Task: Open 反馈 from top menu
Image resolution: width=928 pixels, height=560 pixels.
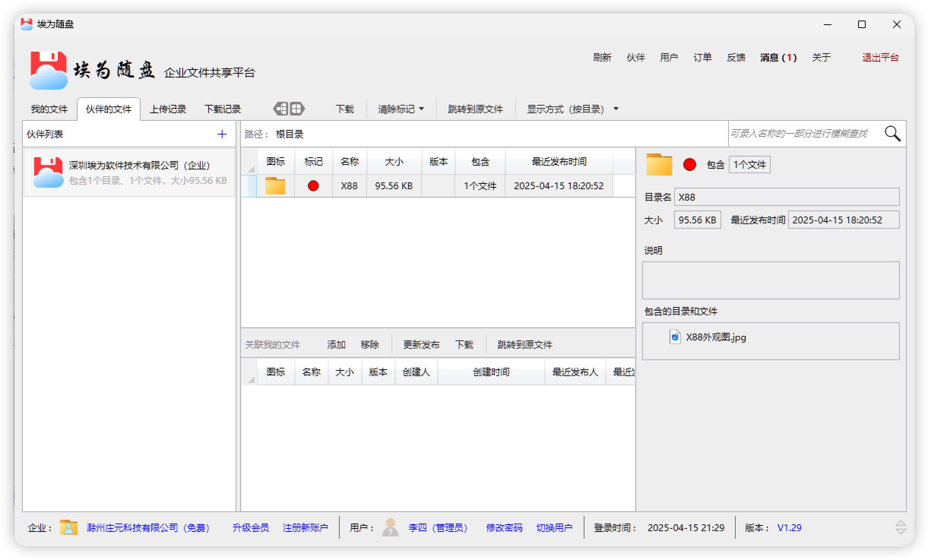Action: (736, 57)
